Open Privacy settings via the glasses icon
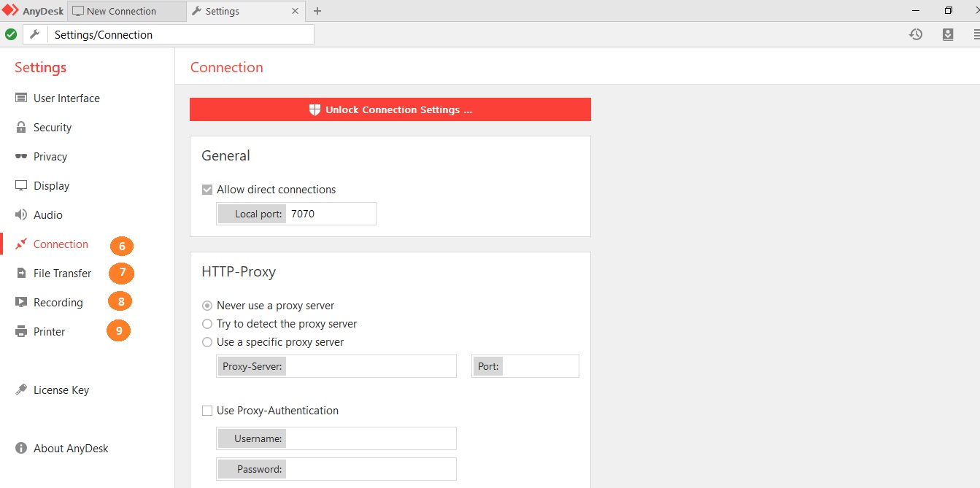 (21, 157)
